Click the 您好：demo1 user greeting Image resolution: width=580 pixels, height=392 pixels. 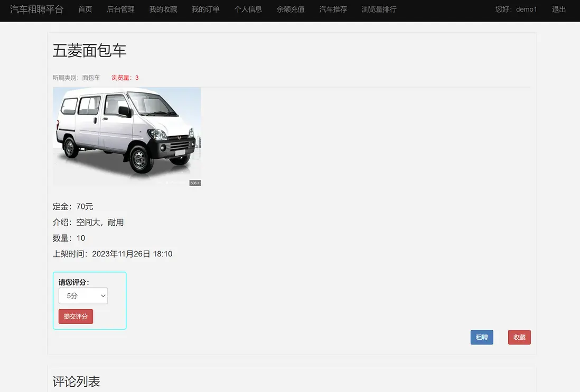click(516, 9)
